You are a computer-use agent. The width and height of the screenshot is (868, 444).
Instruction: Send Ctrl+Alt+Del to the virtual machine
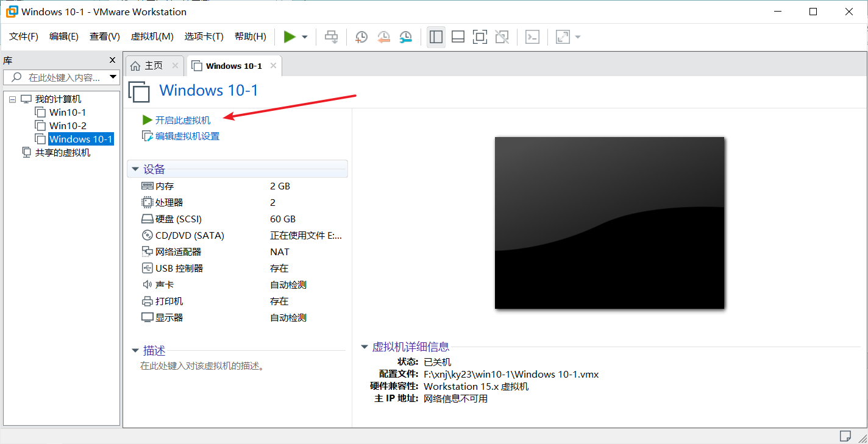332,37
